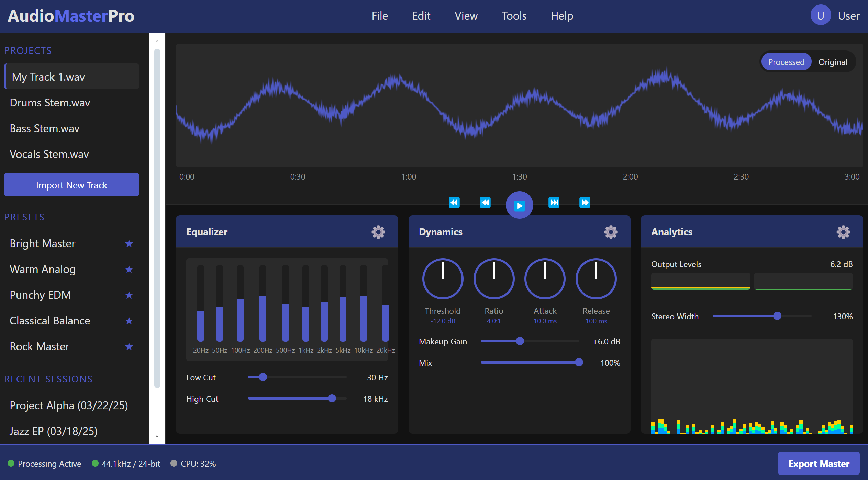
Task: Toggle favorite star for Rock Master
Action: pyautogui.click(x=129, y=347)
